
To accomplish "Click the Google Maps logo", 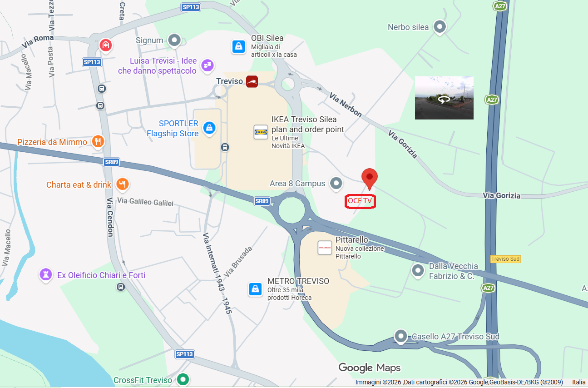I will (x=370, y=368).
